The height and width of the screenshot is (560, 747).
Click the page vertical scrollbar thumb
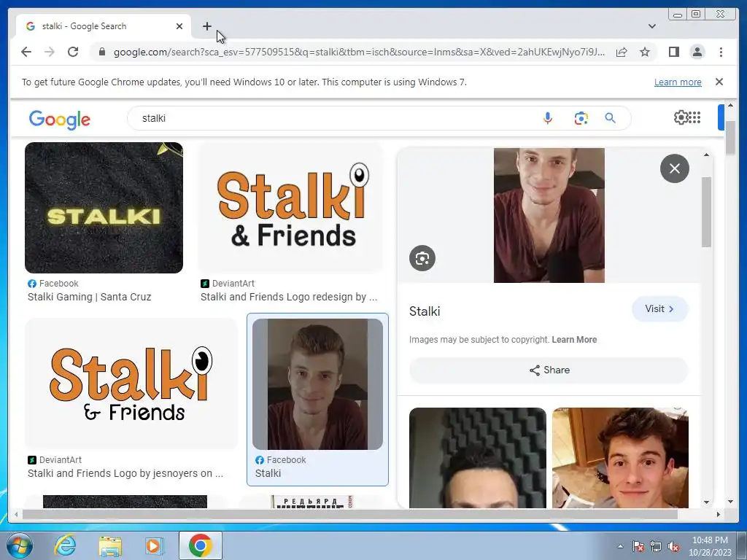[730, 138]
